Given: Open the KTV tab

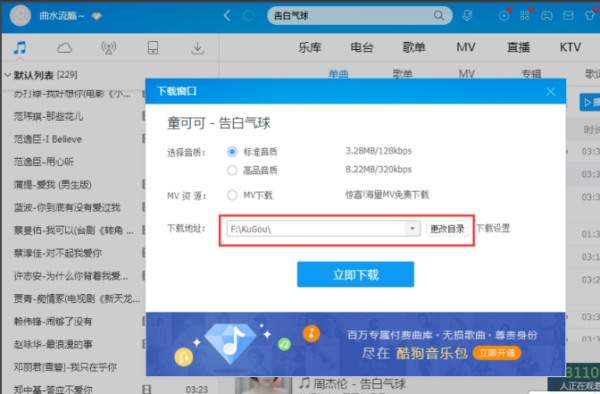Looking at the screenshot, I should [x=570, y=47].
